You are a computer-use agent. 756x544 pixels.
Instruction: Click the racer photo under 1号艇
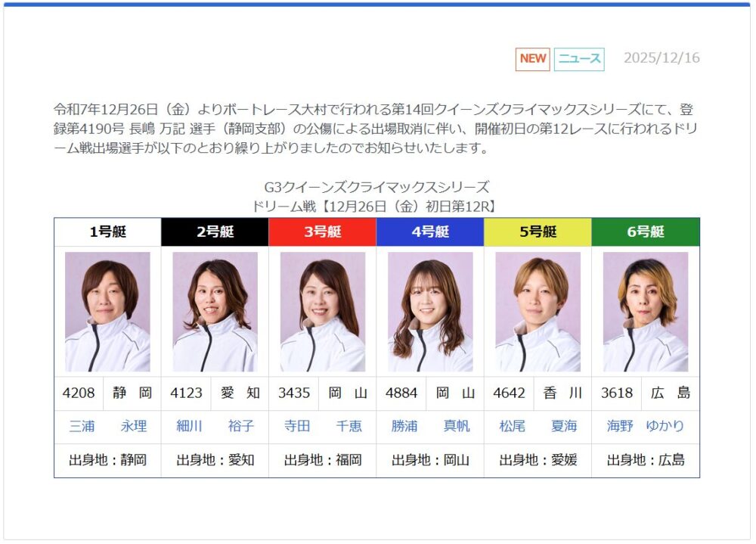click(107, 312)
